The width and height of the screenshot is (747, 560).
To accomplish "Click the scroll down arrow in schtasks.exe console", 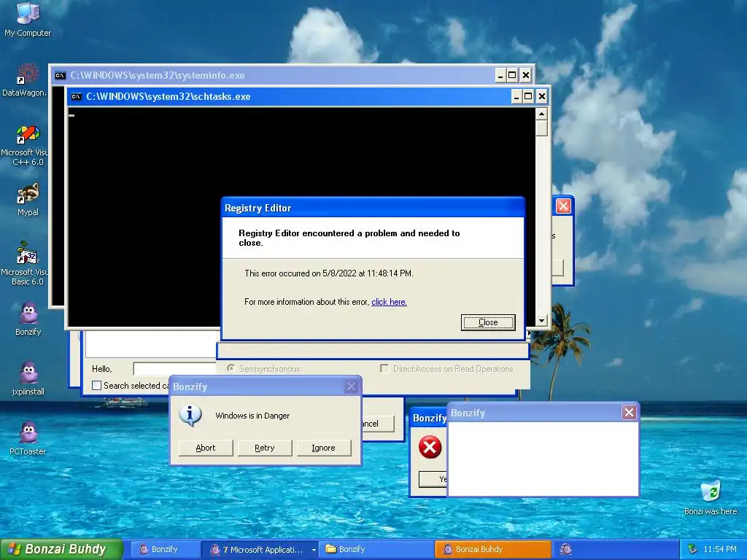I will pyautogui.click(x=541, y=321).
